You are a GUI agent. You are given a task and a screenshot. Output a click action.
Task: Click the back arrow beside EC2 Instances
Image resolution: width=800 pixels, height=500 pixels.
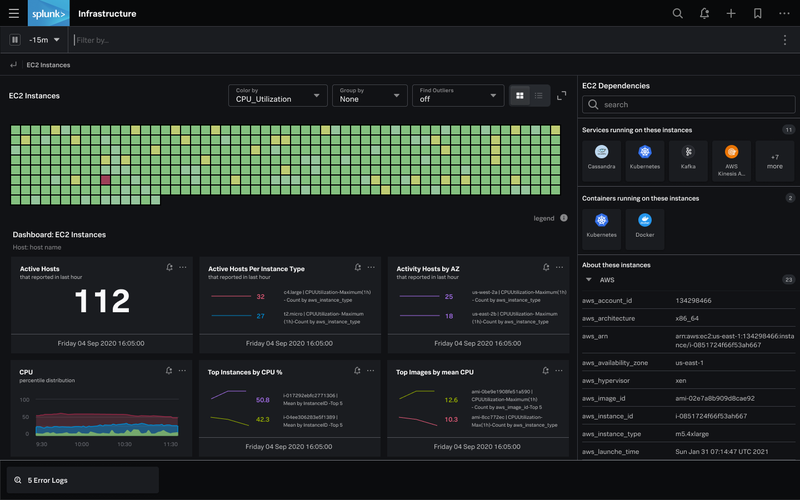coord(13,65)
